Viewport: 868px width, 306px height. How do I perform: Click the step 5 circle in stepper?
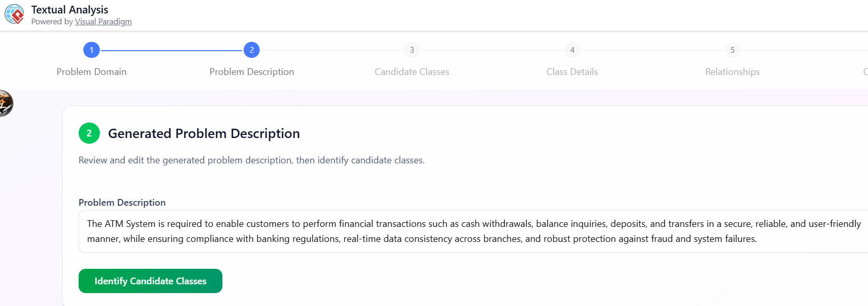(732, 50)
